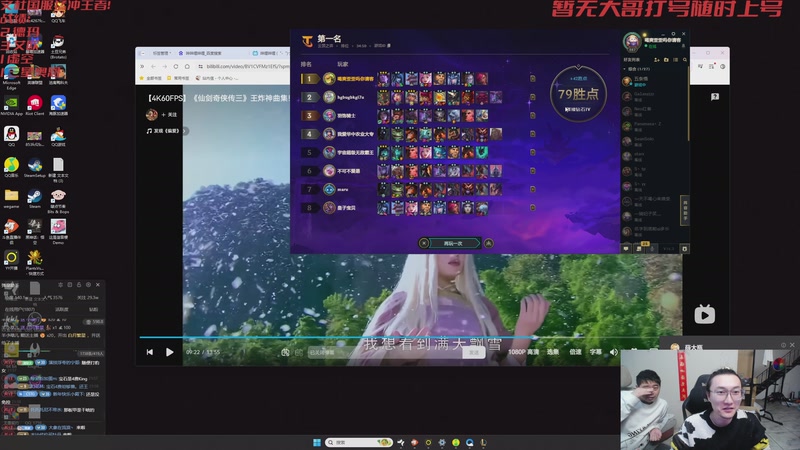Open the wegame folder on desktop
This screenshot has width=800, height=450.
click(11, 198)
